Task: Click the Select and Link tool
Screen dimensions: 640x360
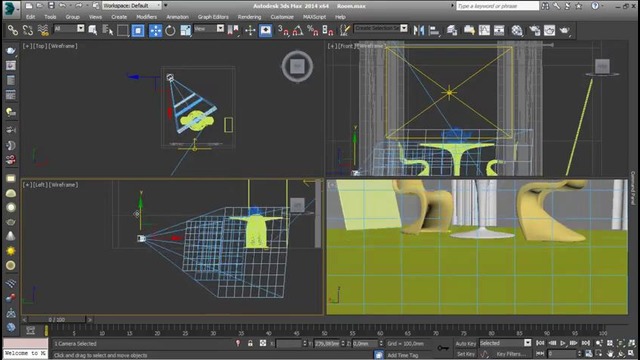Action: pyautogui.click(x=13, y=30)
